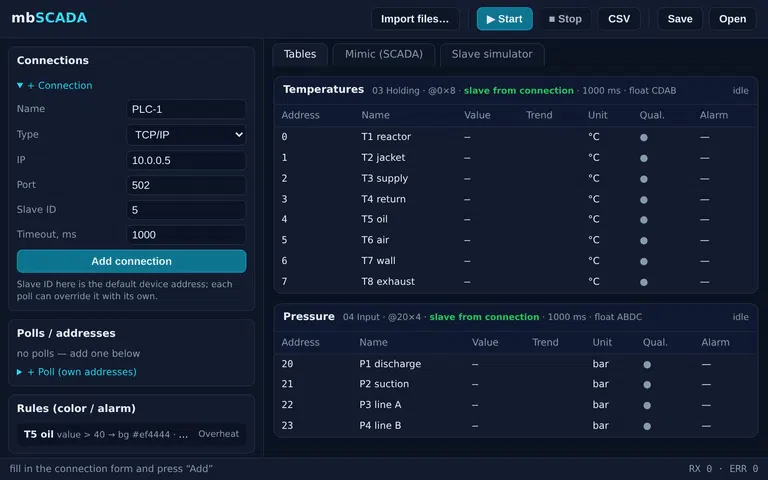Click quality indicator dot for T3 supply

pyautogui.click(x=644, y=179)
